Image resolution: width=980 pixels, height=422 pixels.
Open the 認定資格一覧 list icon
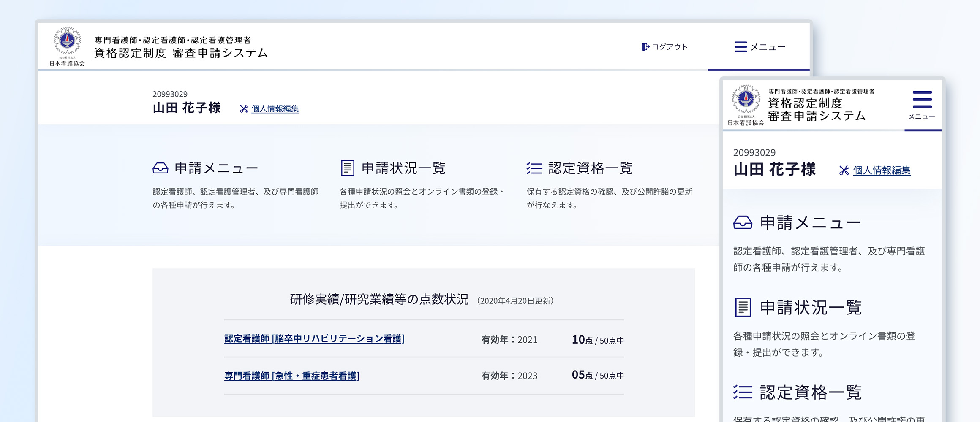point(534,168)
